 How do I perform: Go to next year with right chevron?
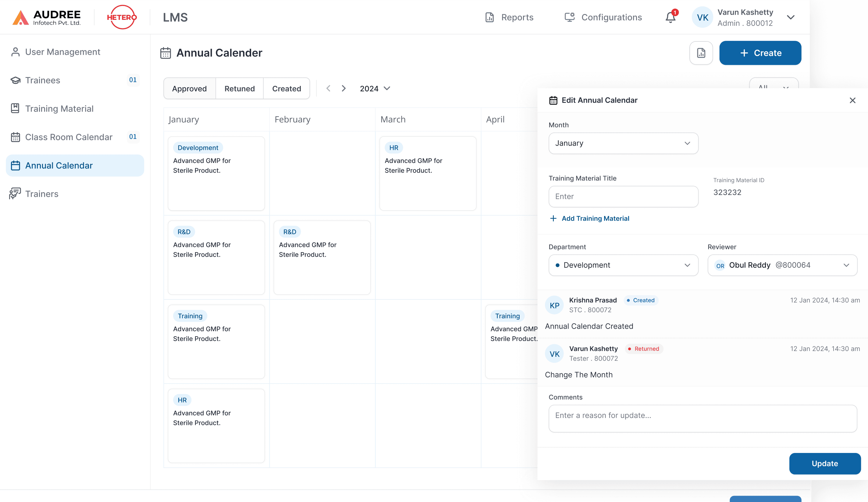(343, 88)
